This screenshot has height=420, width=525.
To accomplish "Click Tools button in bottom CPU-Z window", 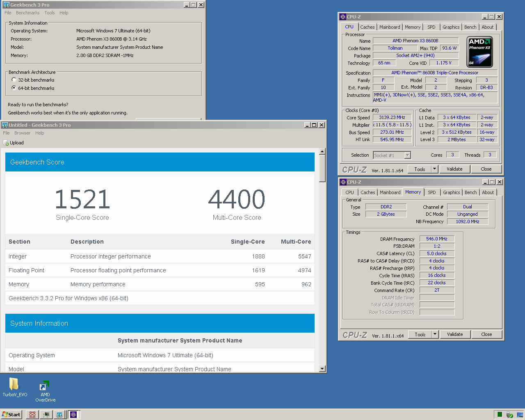I will [x=420, y=334].
